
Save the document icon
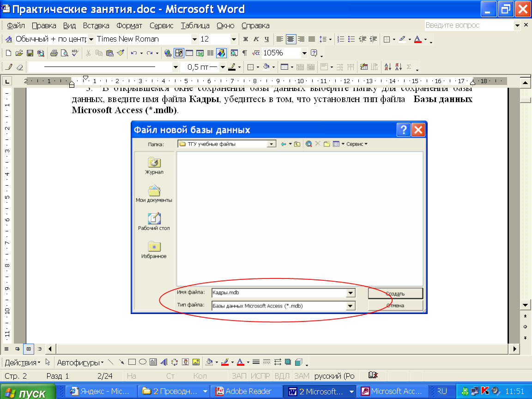[x=30, y=53]
